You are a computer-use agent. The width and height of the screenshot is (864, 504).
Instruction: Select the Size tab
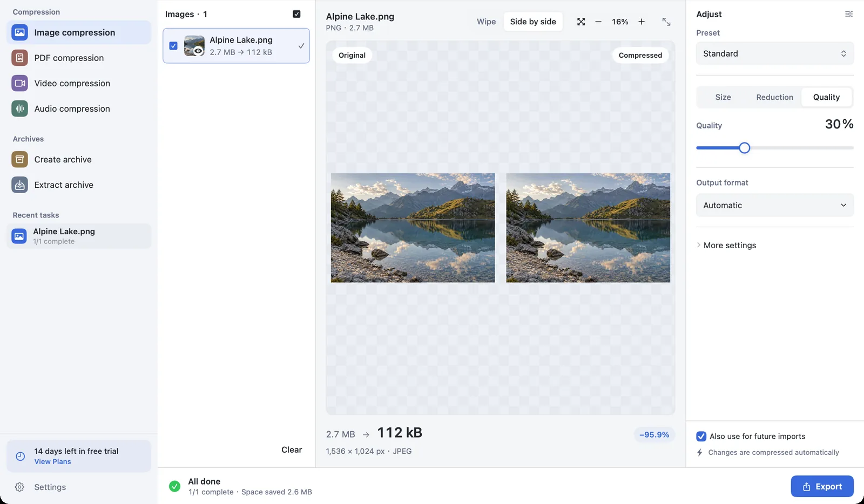(723, 97)
